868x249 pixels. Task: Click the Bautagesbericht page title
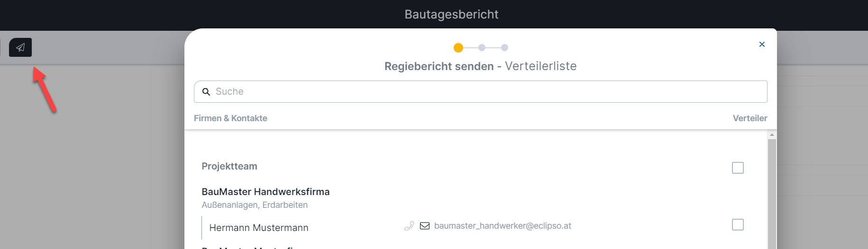[451, 14]
